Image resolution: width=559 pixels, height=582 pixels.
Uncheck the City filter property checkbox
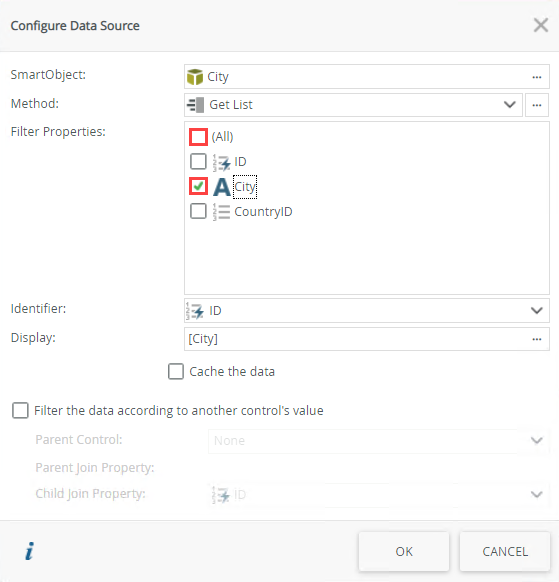point(198,186)
